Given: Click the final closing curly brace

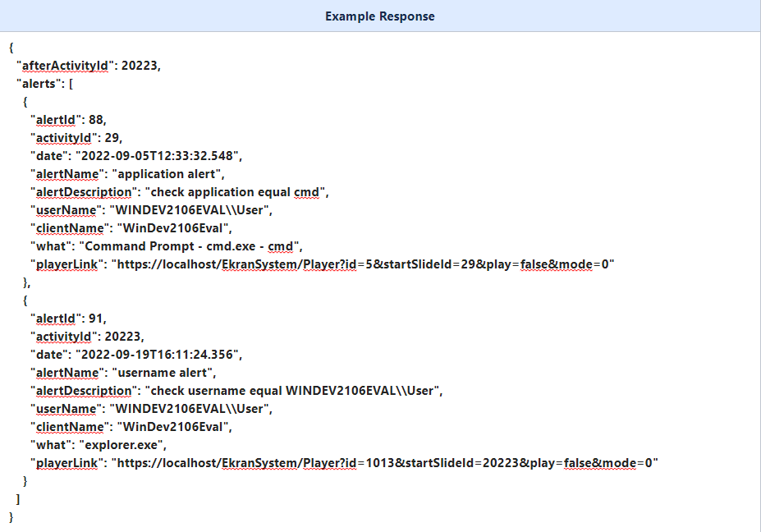Looking at the screenshot, I should pyautogui.click(x=11, y=517).
